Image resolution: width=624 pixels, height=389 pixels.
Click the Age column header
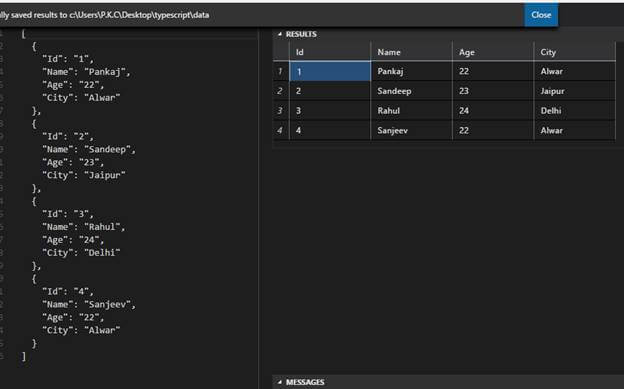click(493, 52)
